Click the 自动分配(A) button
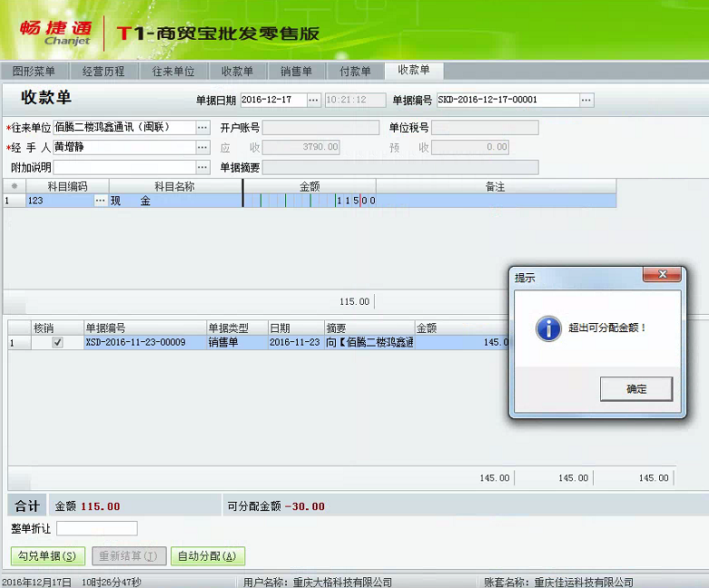The height and width of the screenshot is (588, 709). (x=208, y=556)
